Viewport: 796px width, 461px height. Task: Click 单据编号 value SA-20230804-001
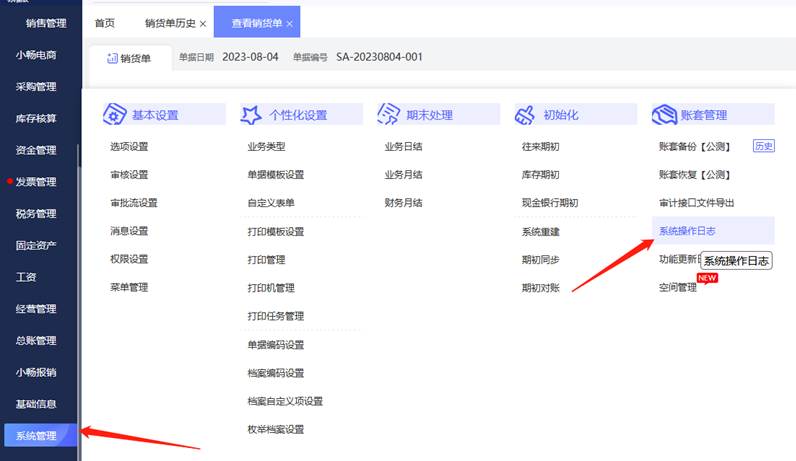(379, 57)
